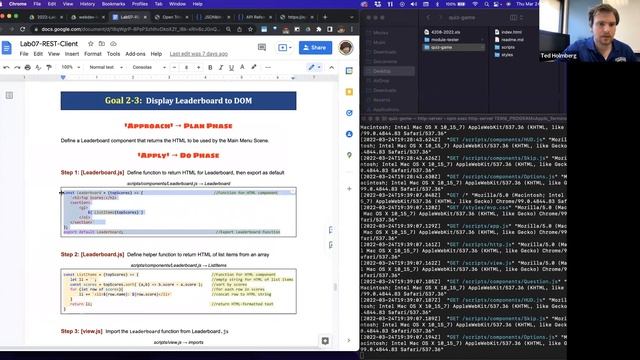Run the spelling and grammar check icon
This screenshot has height=360, width=640.
[x=38, y=67]
